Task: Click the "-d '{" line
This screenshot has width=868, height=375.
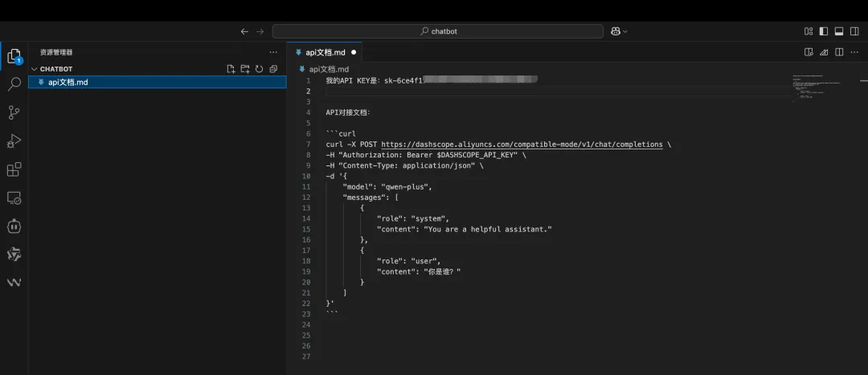Action: (338, 177)
